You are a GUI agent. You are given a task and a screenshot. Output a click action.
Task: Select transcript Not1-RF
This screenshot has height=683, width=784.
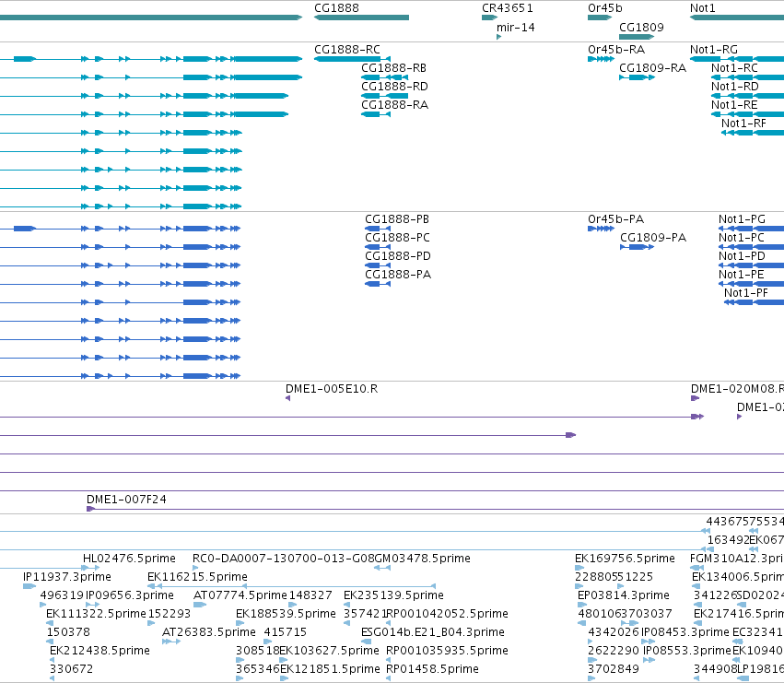pyautogui.click(x=753, y=133)
